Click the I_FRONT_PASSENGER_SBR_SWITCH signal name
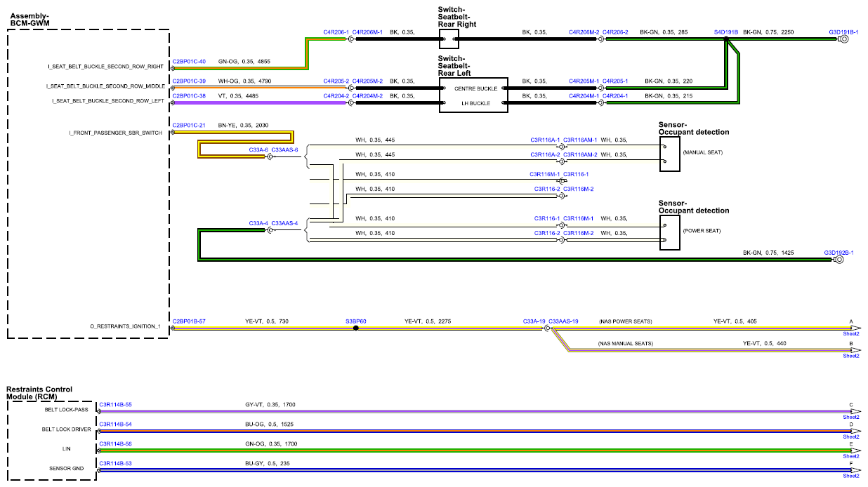This screenshot has width=868, height=487. 116,132
